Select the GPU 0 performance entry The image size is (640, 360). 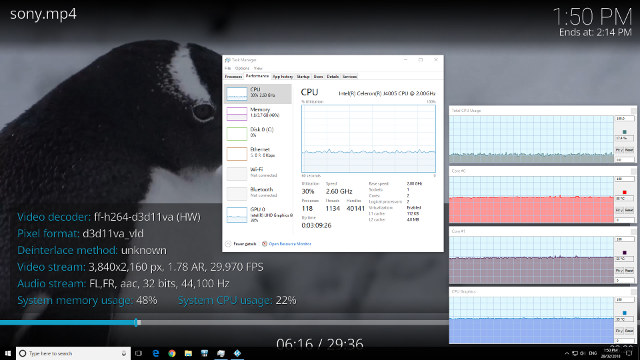coord(258,214)
